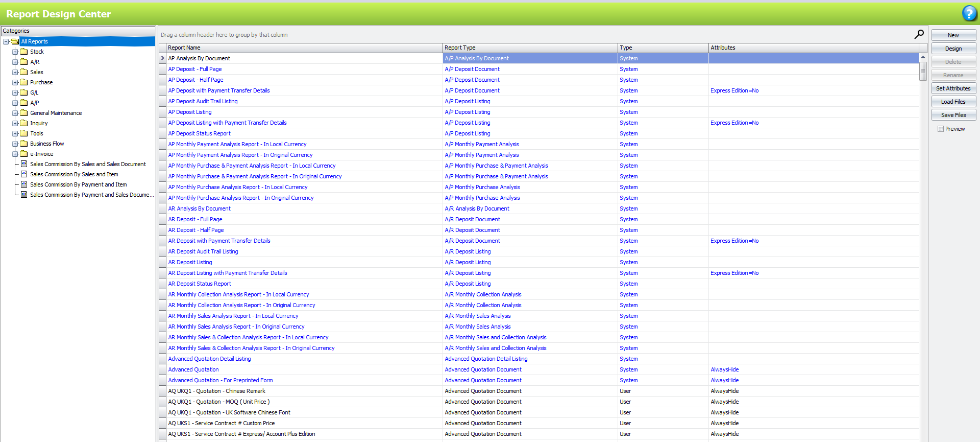Click the magnifier search icon
Image resolution: width=980 pixels, height=442 pixels.
(x=919, y=34)
